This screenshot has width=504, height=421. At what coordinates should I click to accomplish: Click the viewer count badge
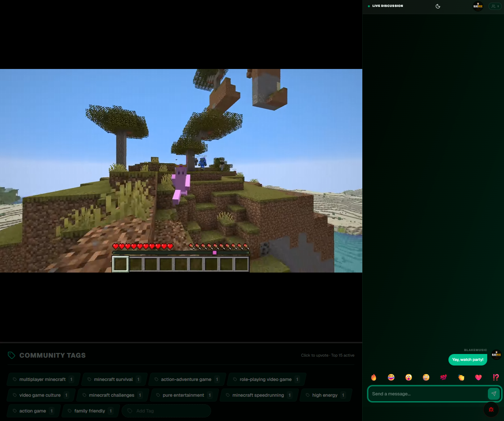pos(495,6)
